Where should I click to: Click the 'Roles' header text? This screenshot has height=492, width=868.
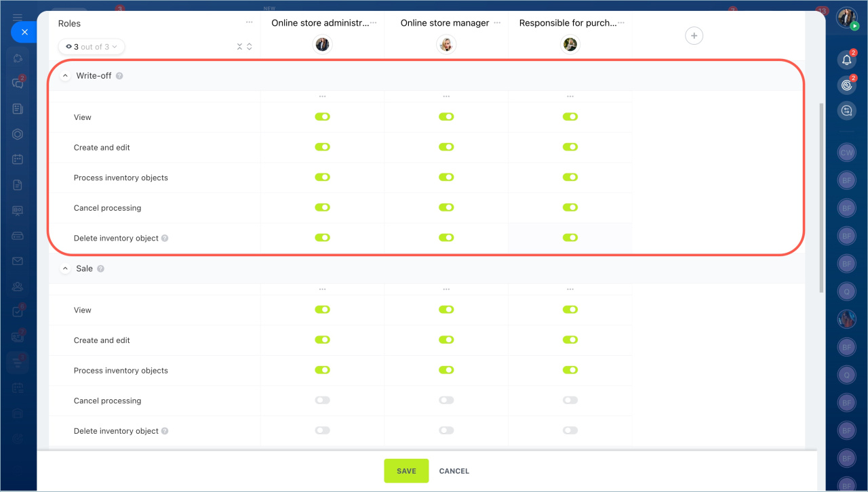pyautogui.click(x=69, y=24)
